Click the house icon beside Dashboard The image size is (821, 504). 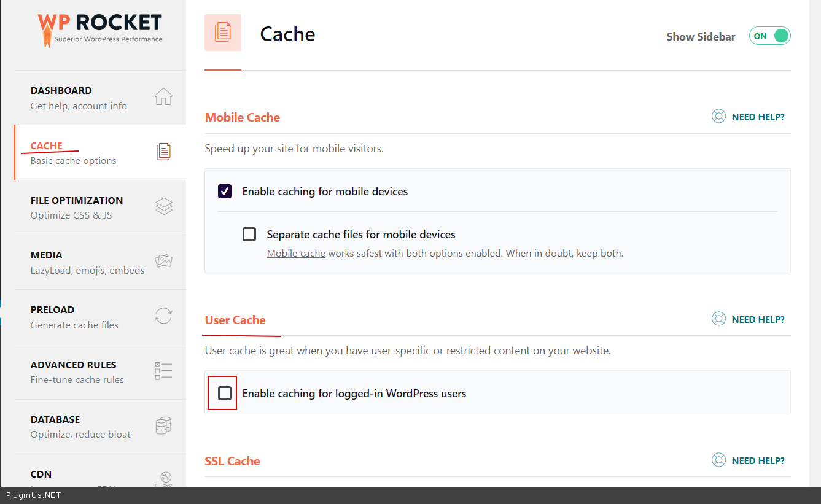[163, 97]
